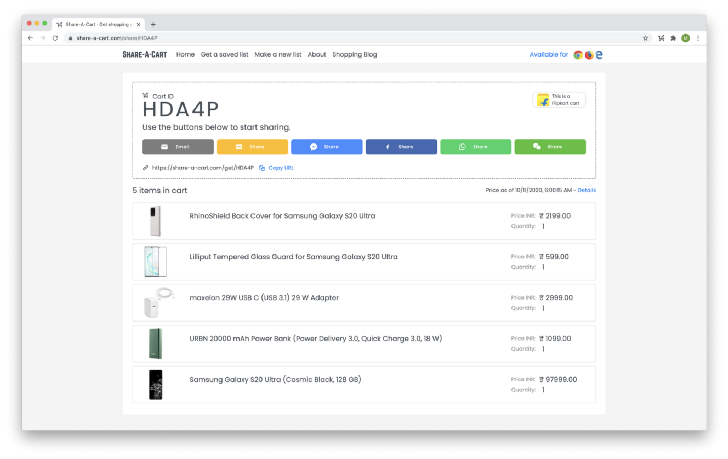The image size is (728, 459).
Task: Click the URBN 20000 mAh Power Bank title
Action: point(315,339)
